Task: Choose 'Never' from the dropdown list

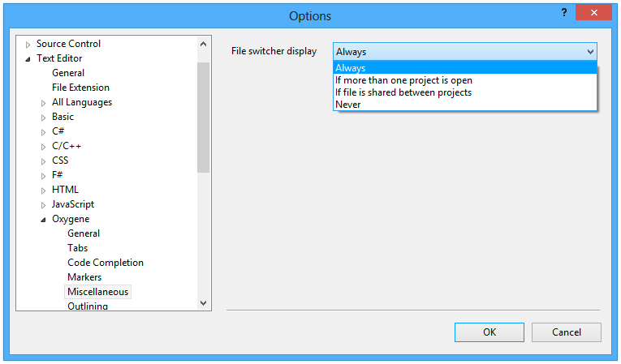Action: pos(348,105)
